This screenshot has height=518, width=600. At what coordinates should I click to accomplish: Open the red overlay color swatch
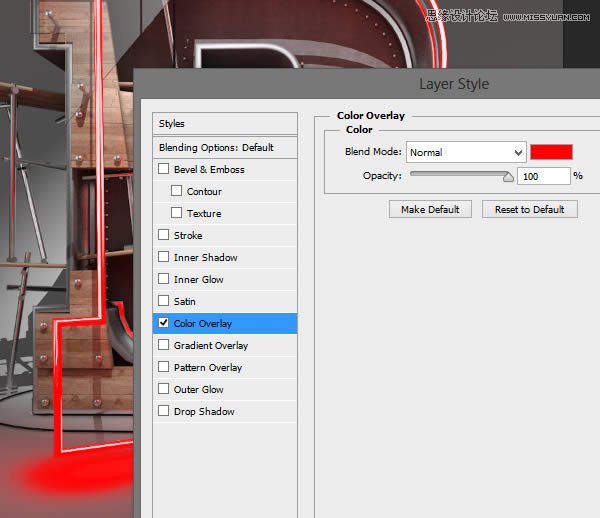coord(551,152)
